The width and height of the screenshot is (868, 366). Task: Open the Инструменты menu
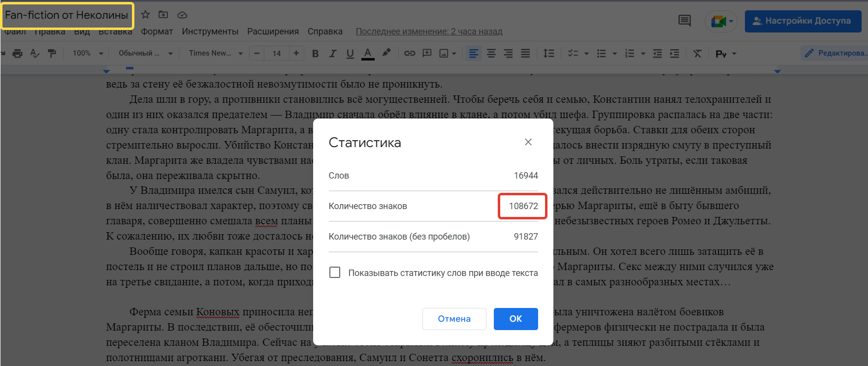point(210,31)
